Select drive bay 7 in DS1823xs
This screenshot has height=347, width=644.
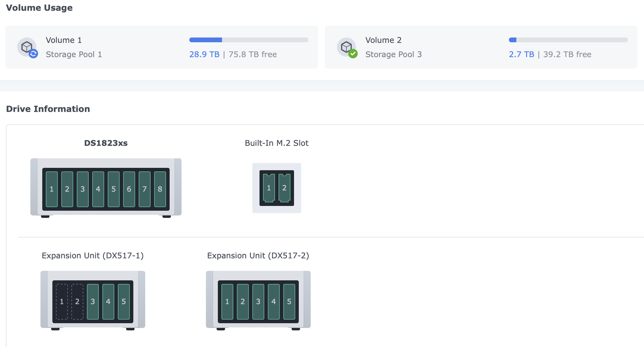point(145,189)
